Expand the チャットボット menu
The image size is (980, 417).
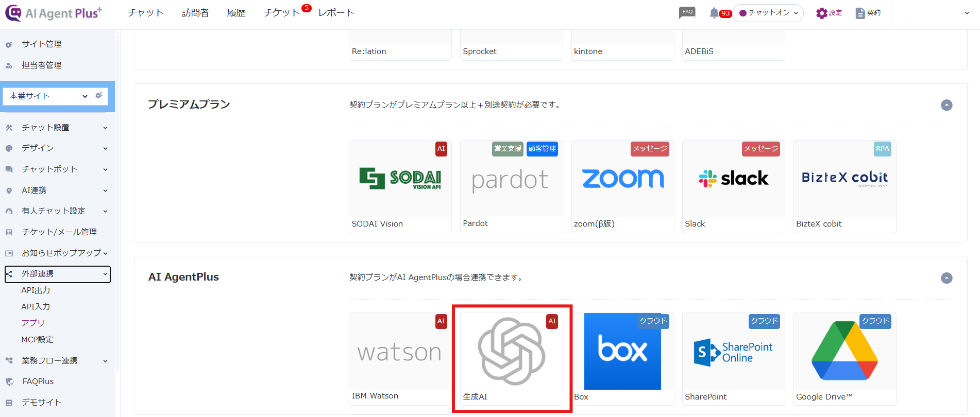coord(105,169)
